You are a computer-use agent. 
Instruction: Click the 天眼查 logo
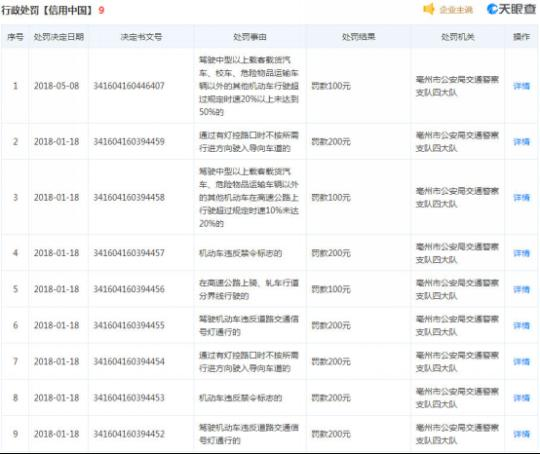(x=511, y=9)
